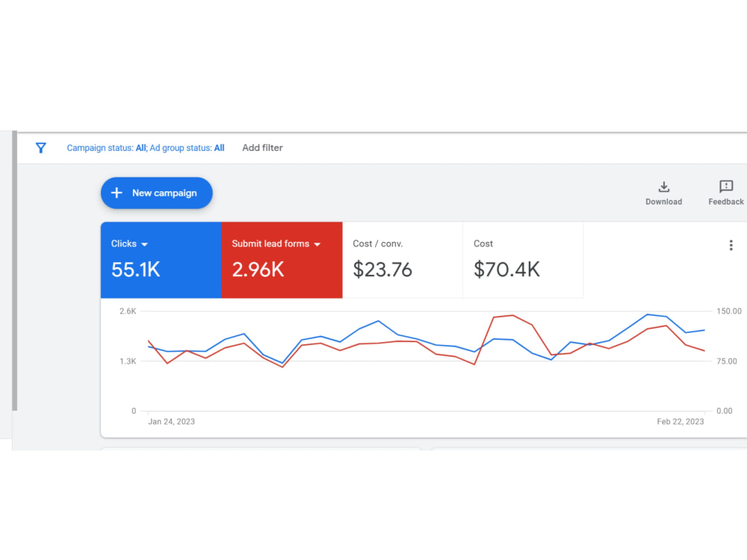The width and height of the screenshot is (747, 560).
Task: Click the plus icon in New campaign button
Action: 117,193
